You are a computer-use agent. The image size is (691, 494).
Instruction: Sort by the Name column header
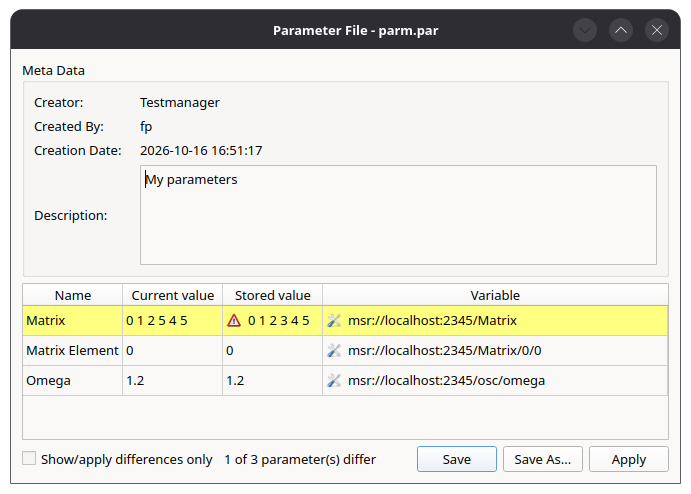coord(73,295)
